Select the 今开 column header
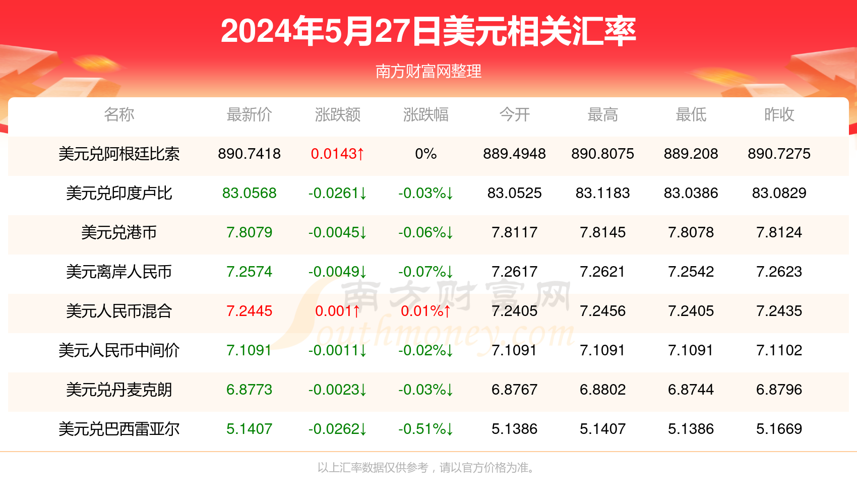The height and width of the screenshot is (504, 857). (x=515, y=114)
